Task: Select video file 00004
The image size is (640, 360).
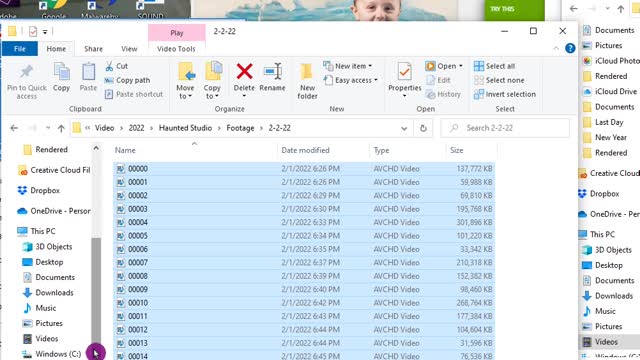Action: 304,222
